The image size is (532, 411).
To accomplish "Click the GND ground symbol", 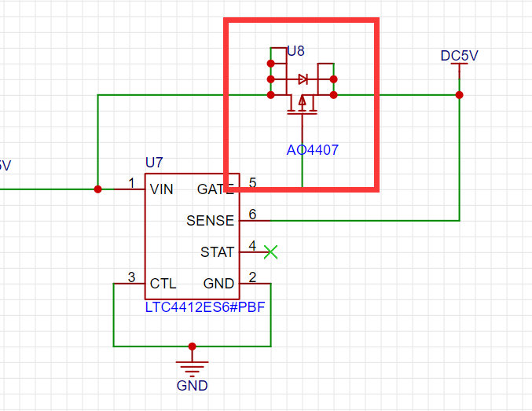I will pos(192,369).
